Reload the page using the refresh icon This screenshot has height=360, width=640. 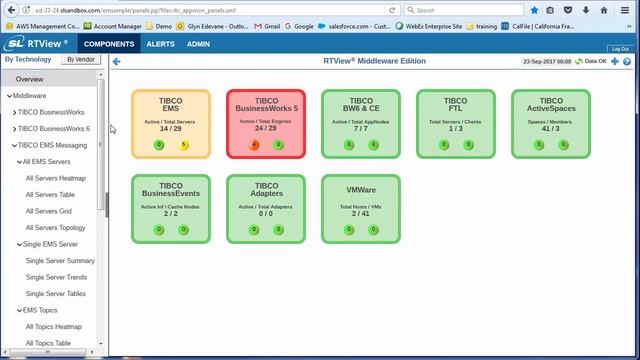click(392, 10)
